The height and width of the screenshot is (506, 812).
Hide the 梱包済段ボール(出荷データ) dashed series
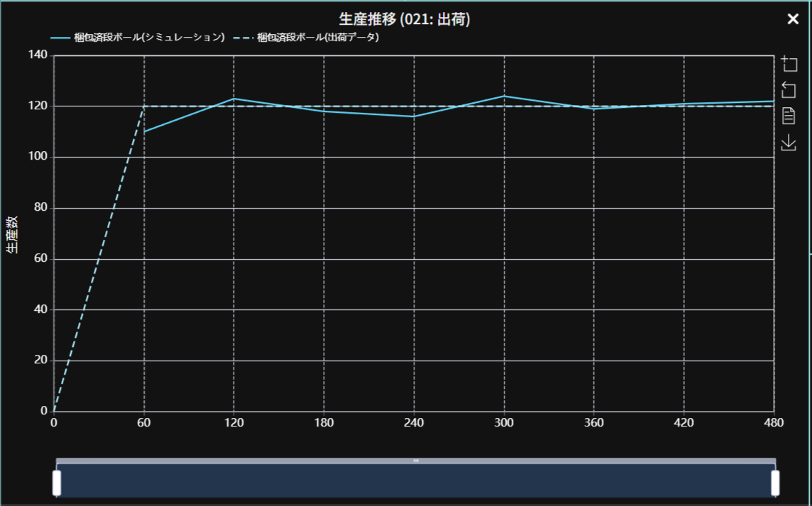(306, 38)
